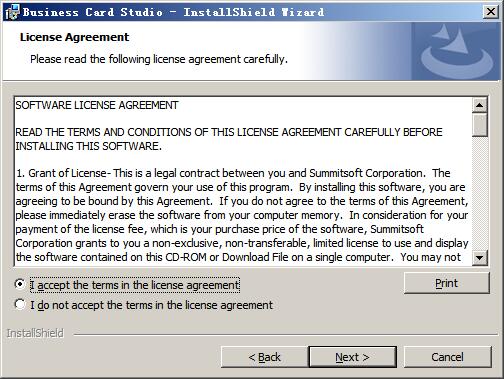The height and width of the screenshot is (379, 504).
Task: Click the scroll up arrow of license text
Action: (480, 105)
